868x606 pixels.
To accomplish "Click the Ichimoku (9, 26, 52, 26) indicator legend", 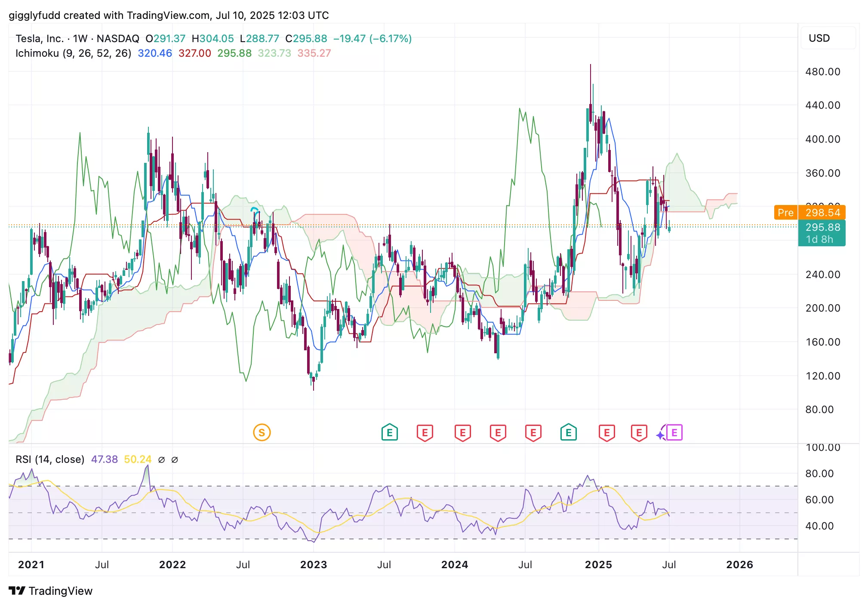I will click(x=73, y=53).
